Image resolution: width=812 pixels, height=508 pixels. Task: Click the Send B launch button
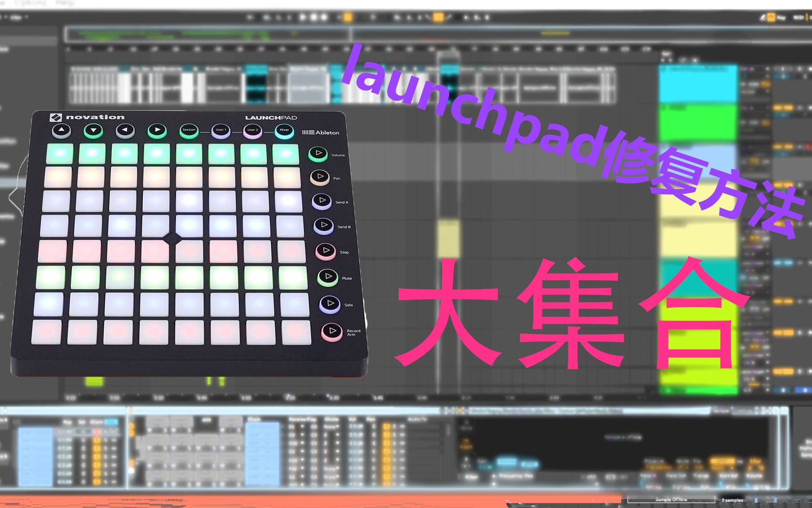[x=324, y=226]
